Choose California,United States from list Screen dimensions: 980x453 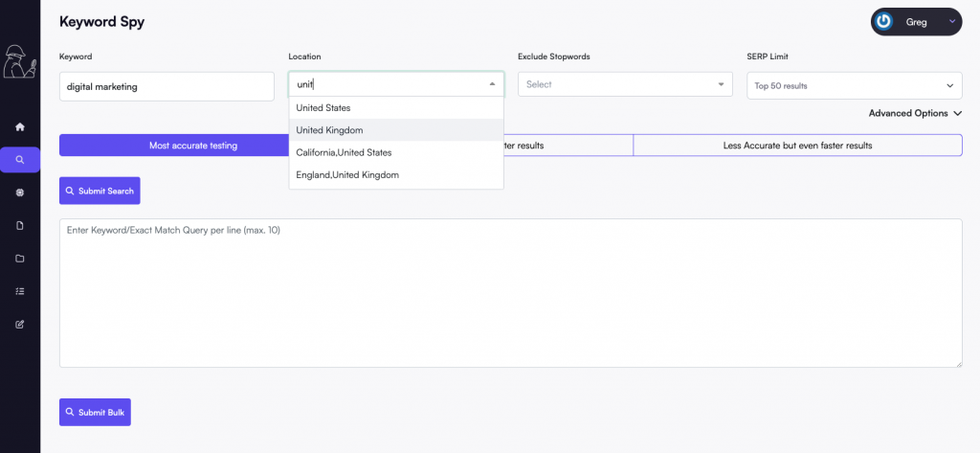coord(396,152)
